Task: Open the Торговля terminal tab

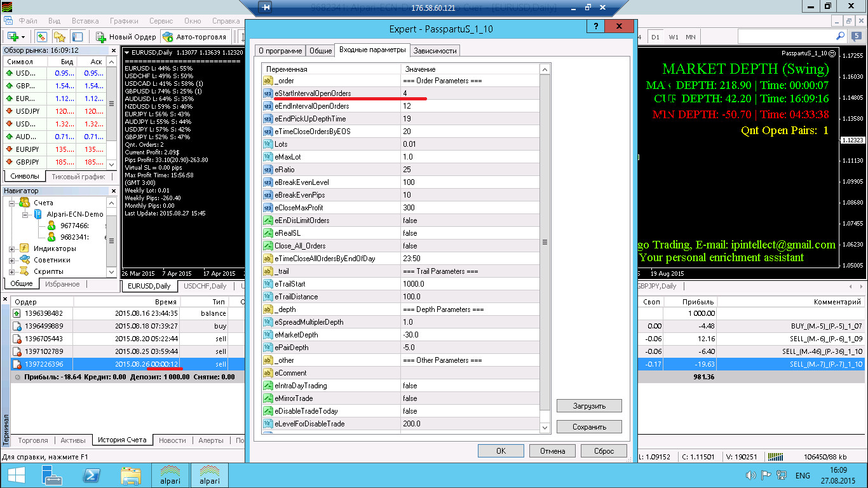Action: click(x=33, y=440)
